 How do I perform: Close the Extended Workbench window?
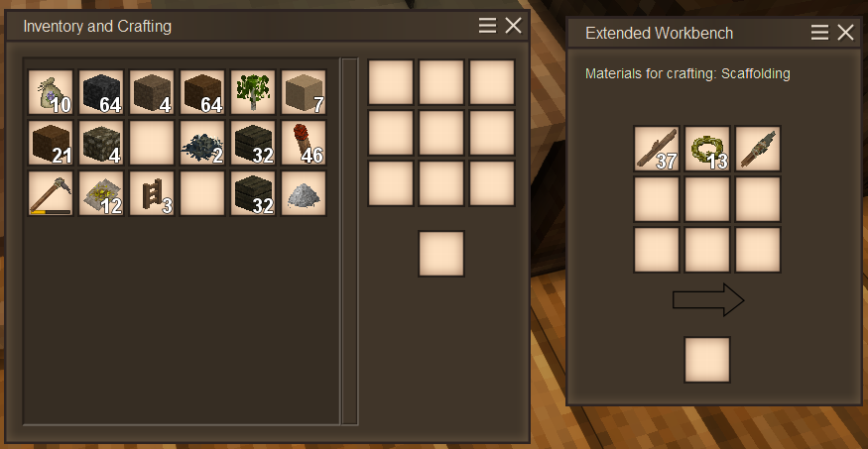click(x=845, y=33)
